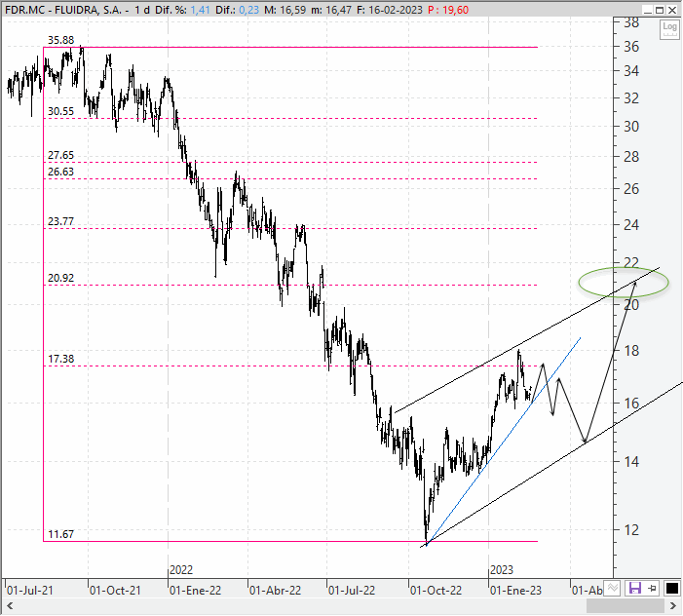
Task: Click the 01-Jul-21 date axis label
Action: 29,591
